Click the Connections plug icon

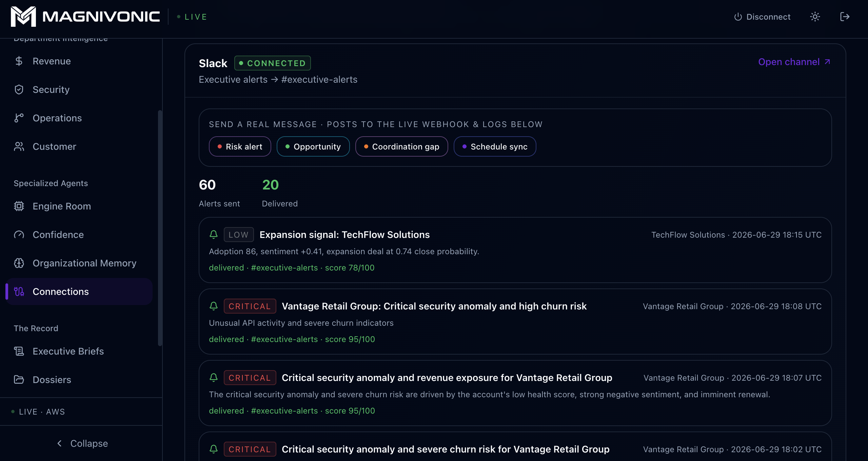click(19, 292)
